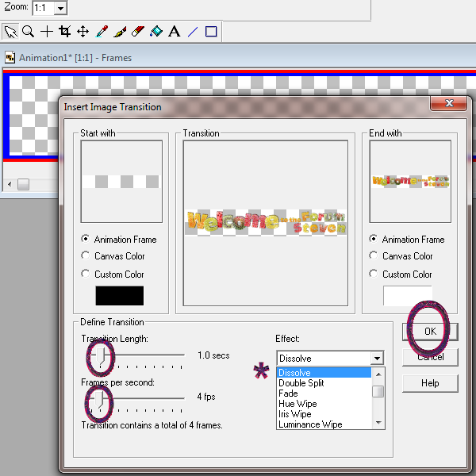Click the Transition Length slider handle

101,357
